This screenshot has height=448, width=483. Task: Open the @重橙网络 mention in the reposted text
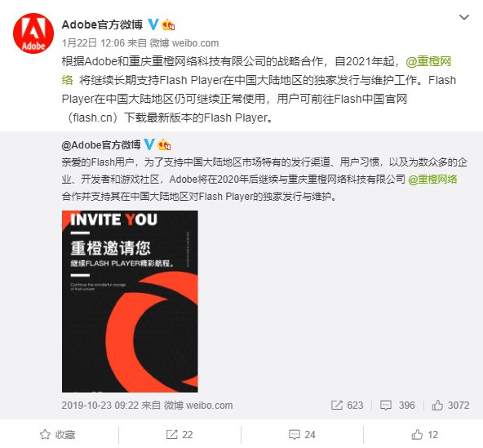(432, 179)
